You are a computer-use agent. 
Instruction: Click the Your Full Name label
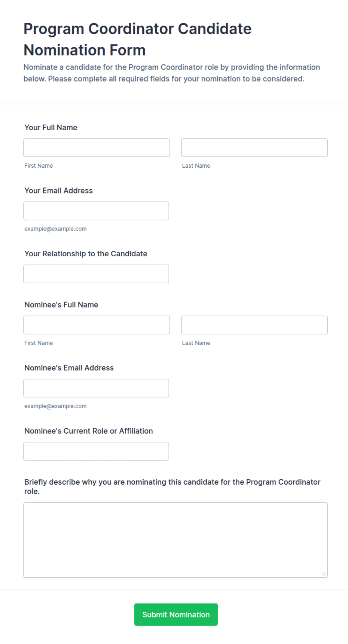[x=51, y=128]
